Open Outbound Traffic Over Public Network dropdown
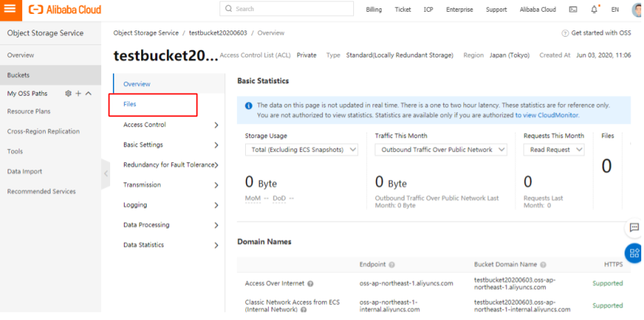This screenshot has height=320, width=644. pyautogui.click(x=441, y=150)
